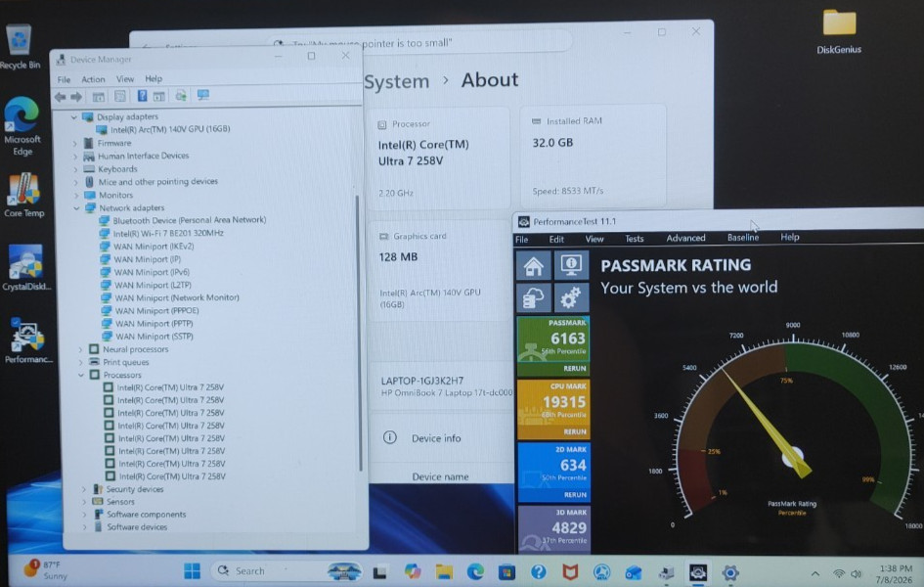Expand the Firmware node
Viewport: 924px width, 587px height.
(75, 143)
